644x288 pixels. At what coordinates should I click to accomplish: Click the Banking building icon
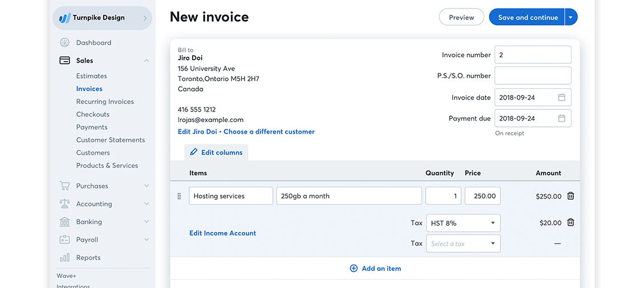pyautogui.click(x=64, y=222)
